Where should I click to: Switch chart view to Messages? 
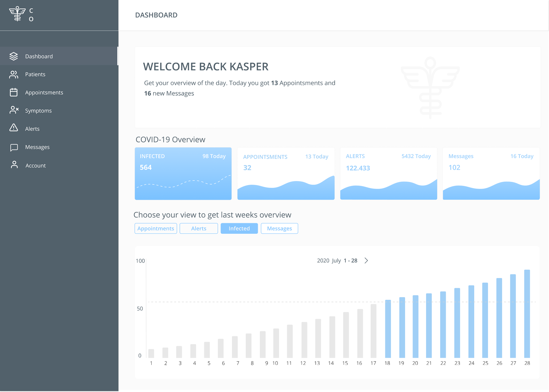pyautogui.click(x=279, y=228)
